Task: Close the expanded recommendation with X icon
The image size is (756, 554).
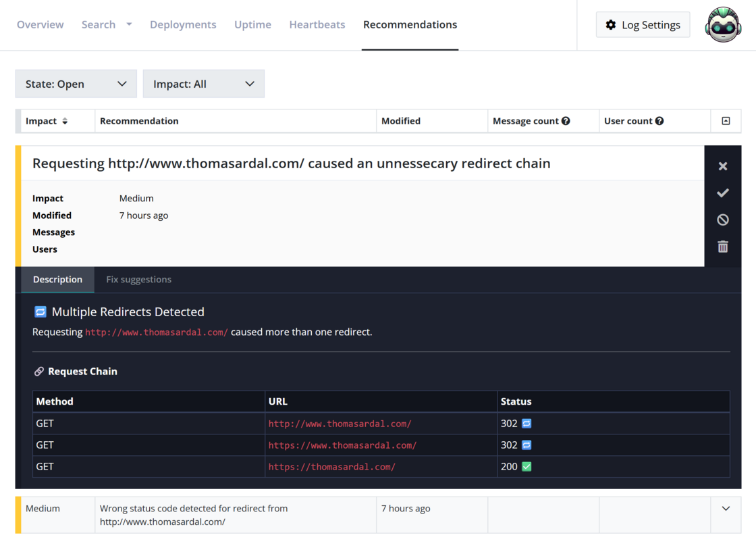Action: (x=722, y=166)
